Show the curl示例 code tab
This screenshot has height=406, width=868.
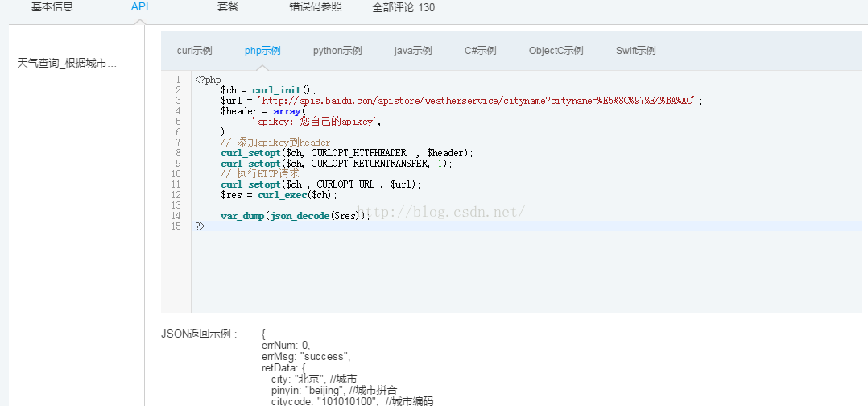(194, 51)
